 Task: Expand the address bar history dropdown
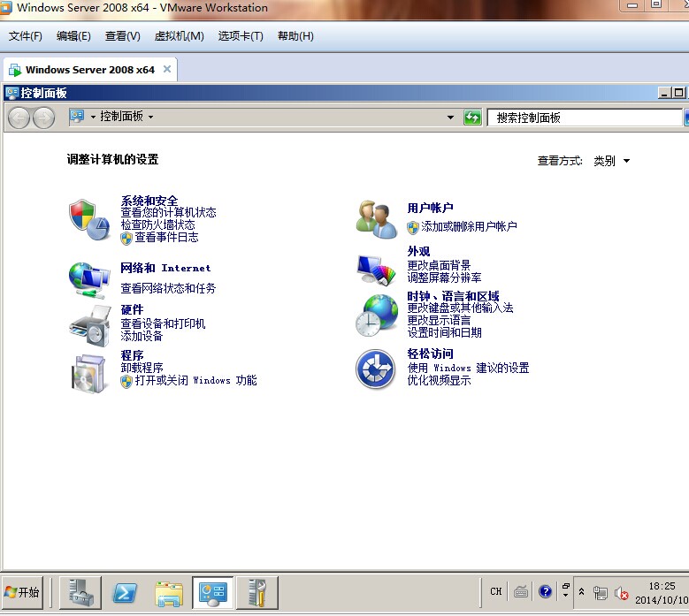tap(450, 118)
